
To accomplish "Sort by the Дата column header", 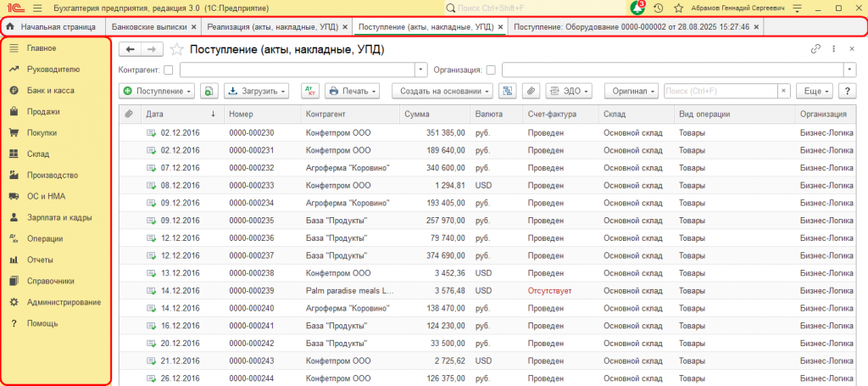I will (x=182, y=114).
